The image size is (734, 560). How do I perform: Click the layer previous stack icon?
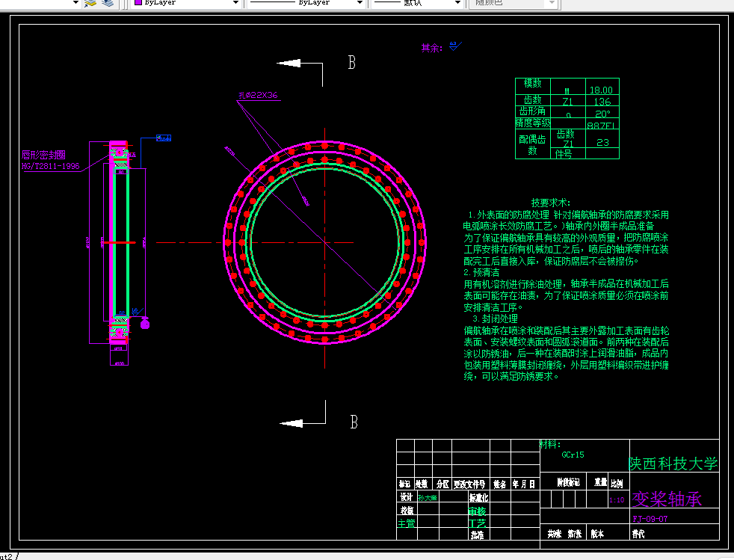coord(108,3)
